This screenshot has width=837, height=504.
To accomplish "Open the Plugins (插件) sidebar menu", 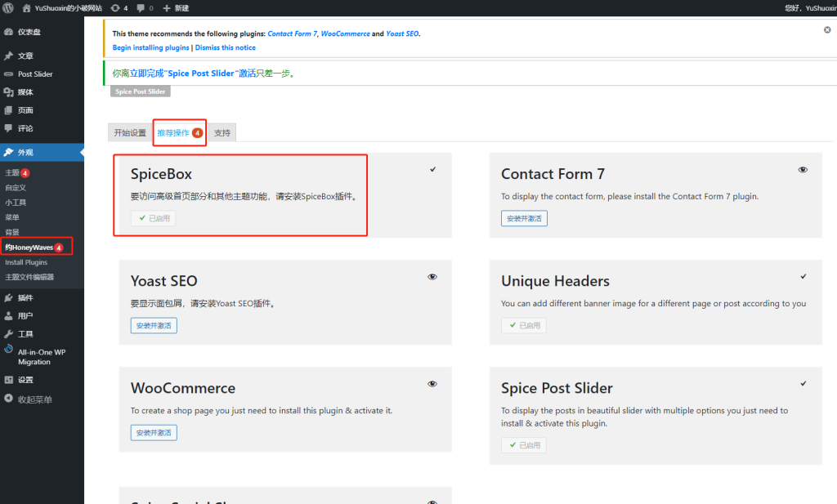I will [25, 298].
